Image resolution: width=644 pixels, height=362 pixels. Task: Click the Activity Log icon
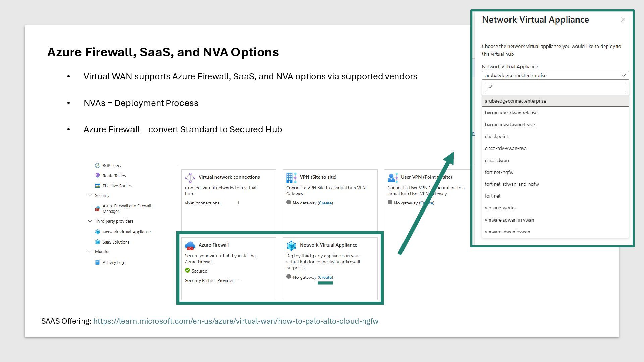(x=98, y=262)
